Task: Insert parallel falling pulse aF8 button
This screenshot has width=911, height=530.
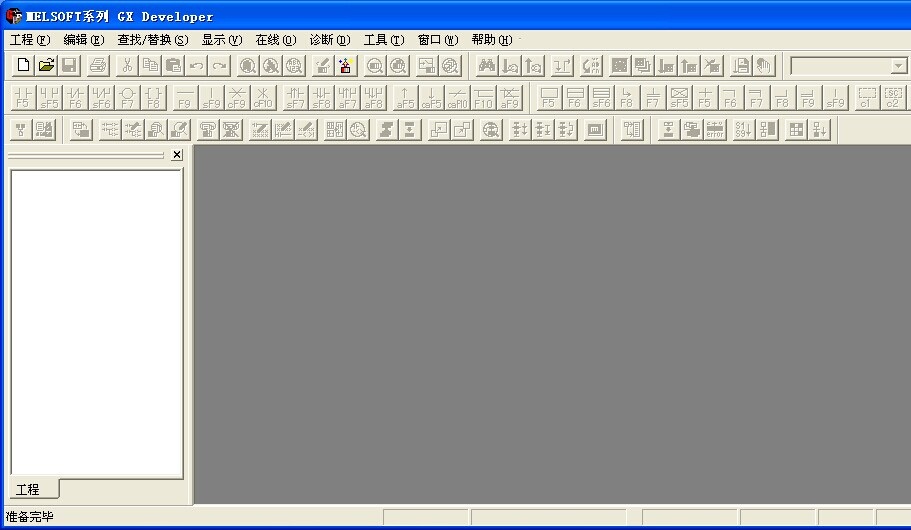Action: tap(374, 97)
